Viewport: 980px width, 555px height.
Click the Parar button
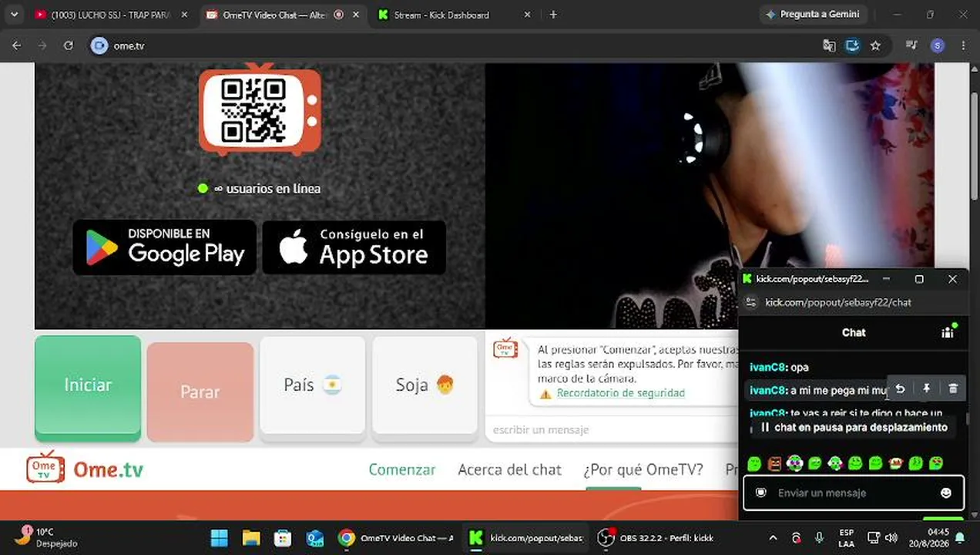click(200, 392)
